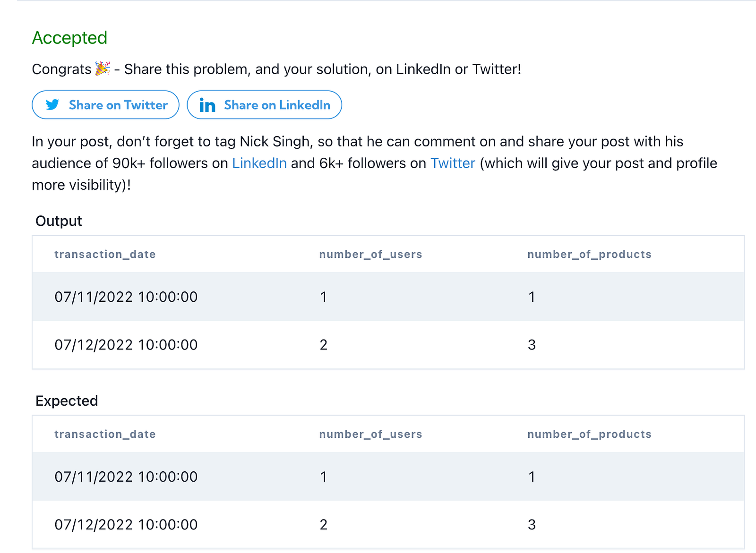Screen dimensions: 756x553
Task: Select Expected number_of_products column header
Action: (x=589, y=434)
